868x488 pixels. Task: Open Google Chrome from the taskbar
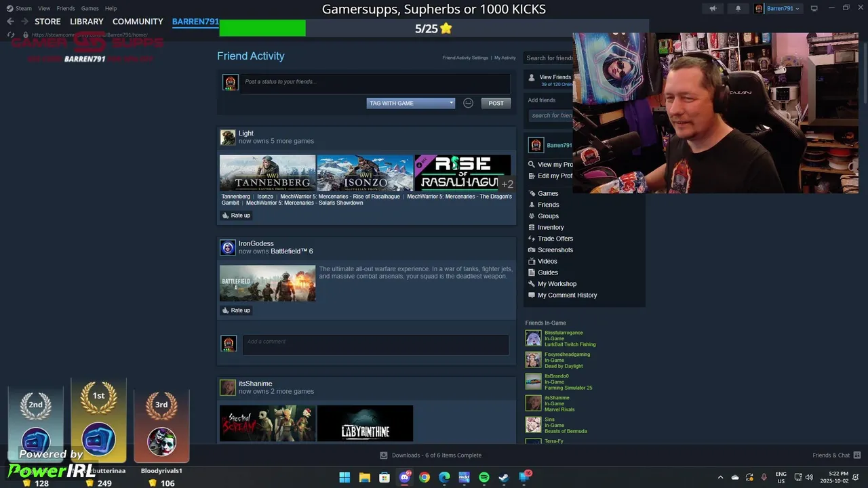(425, 477)
